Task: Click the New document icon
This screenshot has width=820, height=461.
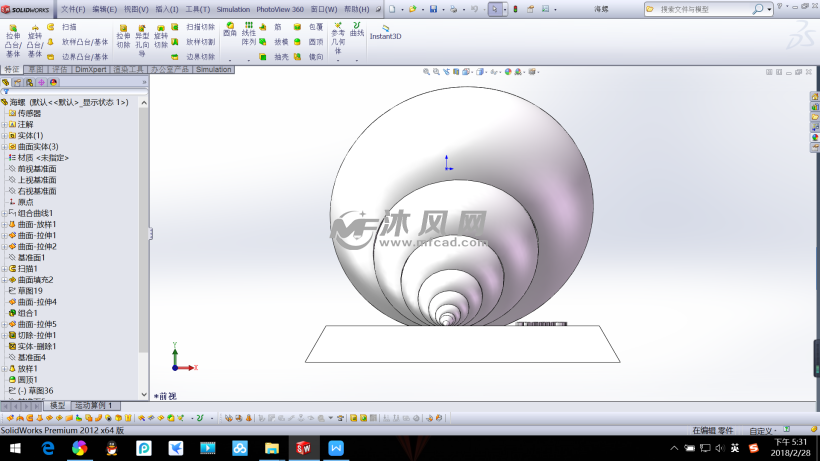Action: point(392,9)
